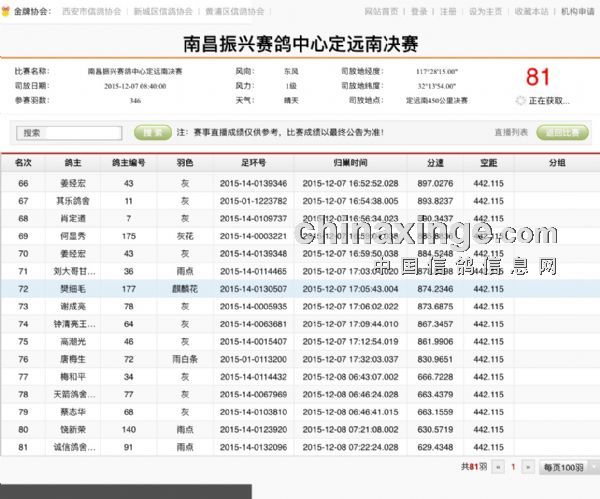Go to the next results page arrow
Image resolution: width=600 pixels, height=499 pixels.
pos(529,466)
